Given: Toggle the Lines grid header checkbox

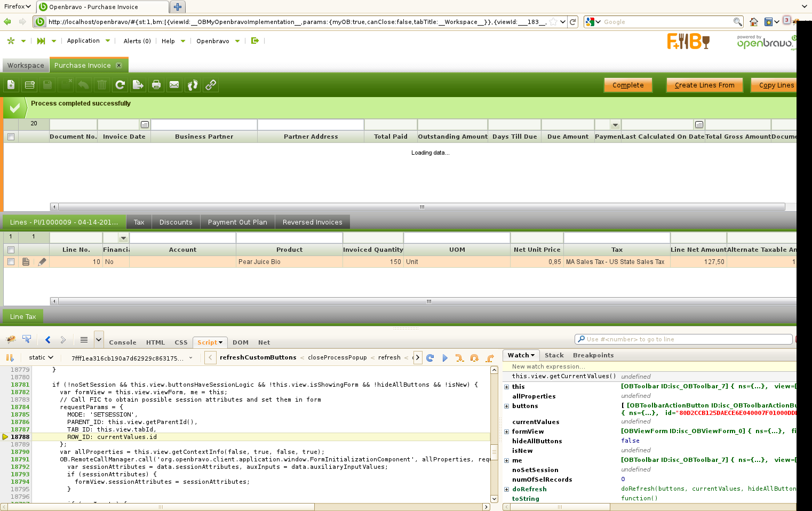Looking at the screenshot, I should coord(11,250).
